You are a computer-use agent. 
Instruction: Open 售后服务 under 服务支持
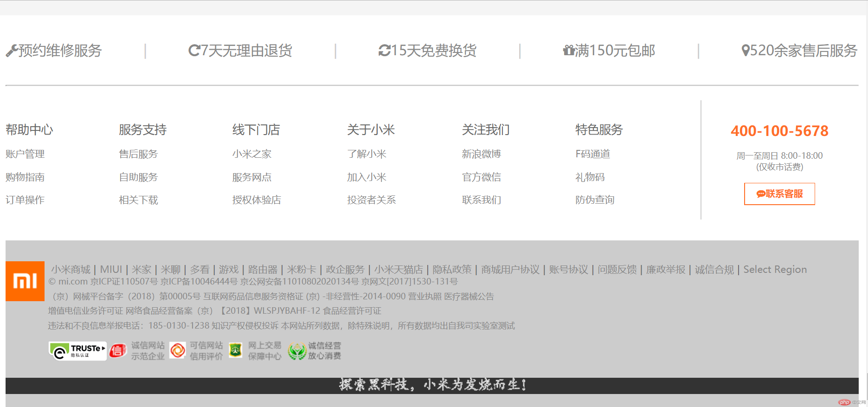tap(138, 154)
